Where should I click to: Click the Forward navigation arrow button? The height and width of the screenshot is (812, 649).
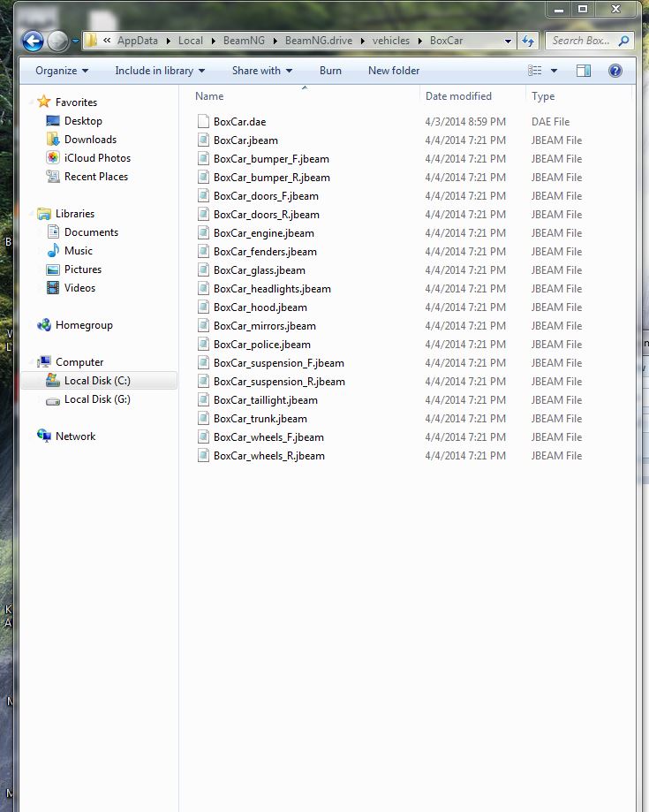(x=57, y=41)
